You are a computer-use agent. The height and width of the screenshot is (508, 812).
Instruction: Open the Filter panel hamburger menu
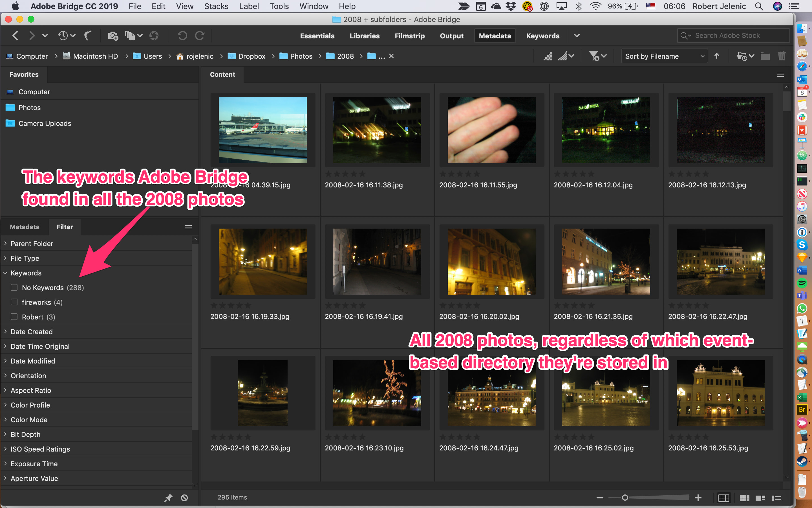pos(188,227)
